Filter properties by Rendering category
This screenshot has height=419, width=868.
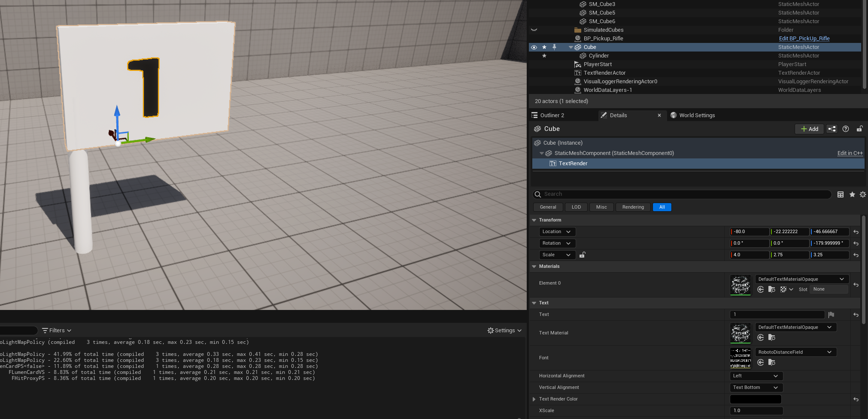633,207
